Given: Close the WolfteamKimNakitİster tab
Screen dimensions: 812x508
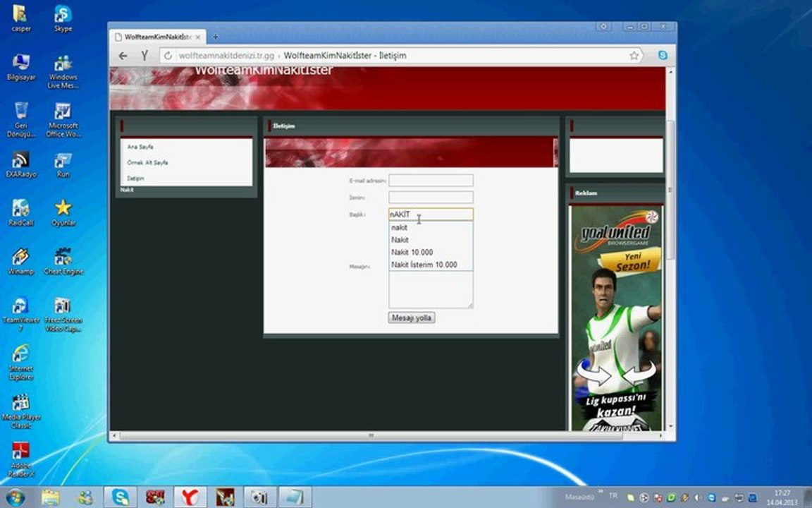Looking at the screenshot, I should (198, 37).
